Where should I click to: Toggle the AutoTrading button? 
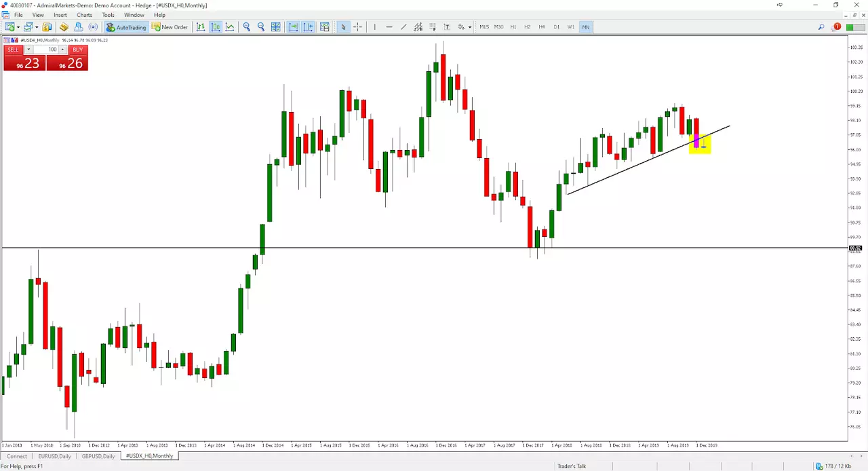(x=126, y=27)
